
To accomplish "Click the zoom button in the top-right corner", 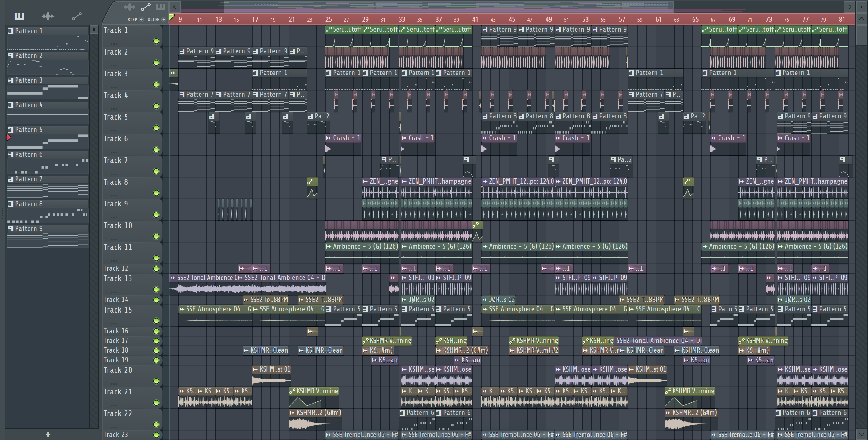I will (x=862, y=6).
